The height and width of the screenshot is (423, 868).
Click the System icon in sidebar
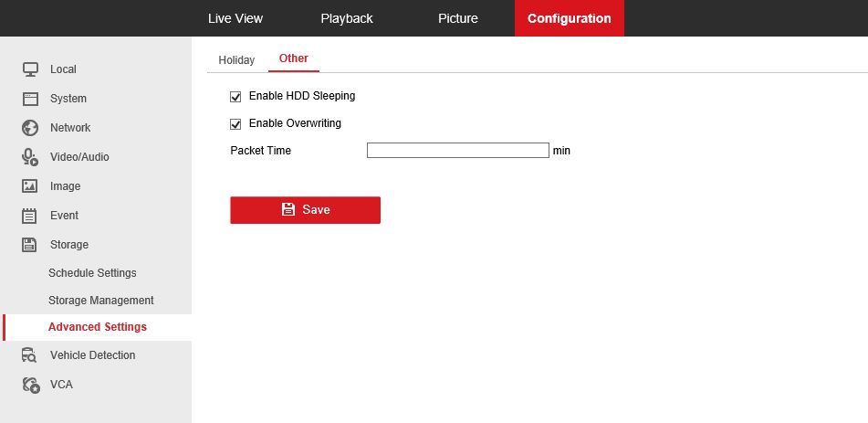(x=30, y=99)
